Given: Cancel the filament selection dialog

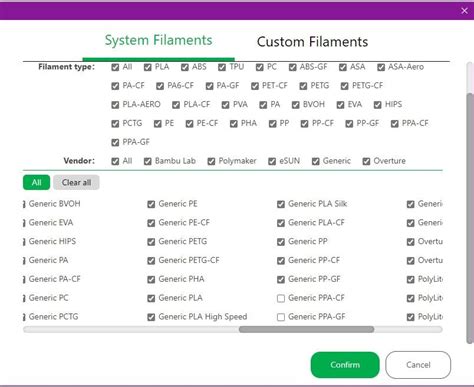Looking at the screenshot, I should coord(418,365).
